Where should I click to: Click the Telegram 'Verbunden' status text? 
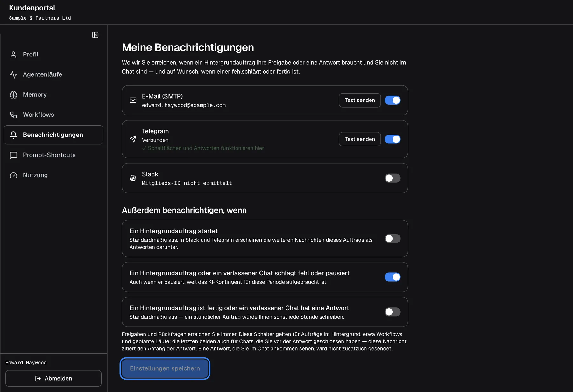[x=155, y=140]
